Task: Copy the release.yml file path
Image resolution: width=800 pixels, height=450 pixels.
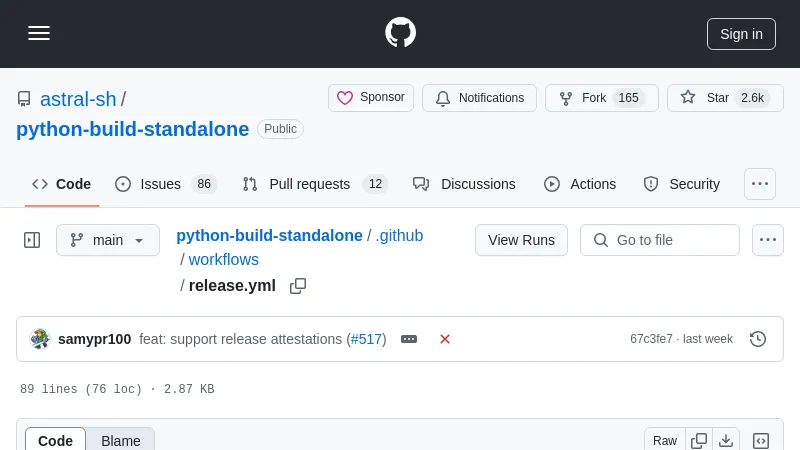Action: [298, 286]
